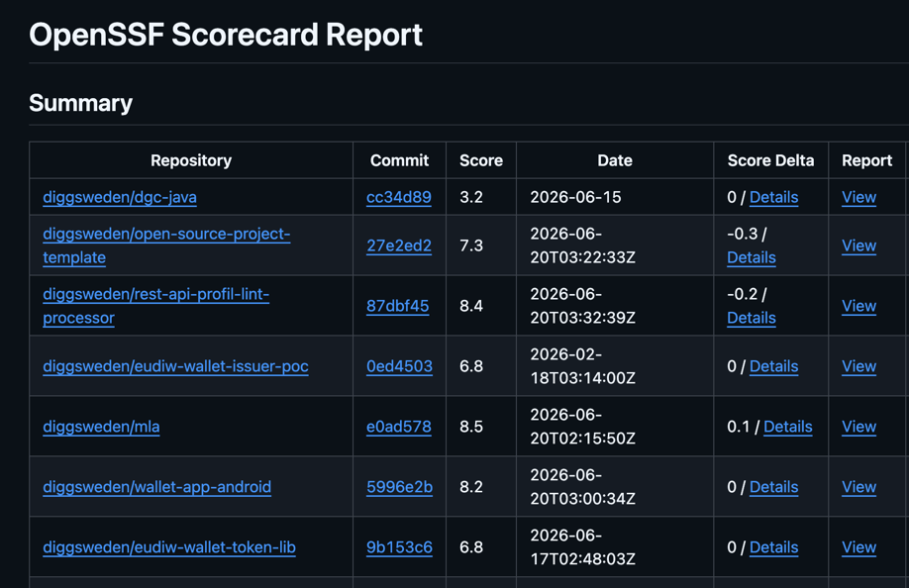Select the score value 3.2
The image size is (909, 588).
tap(471, 197)
